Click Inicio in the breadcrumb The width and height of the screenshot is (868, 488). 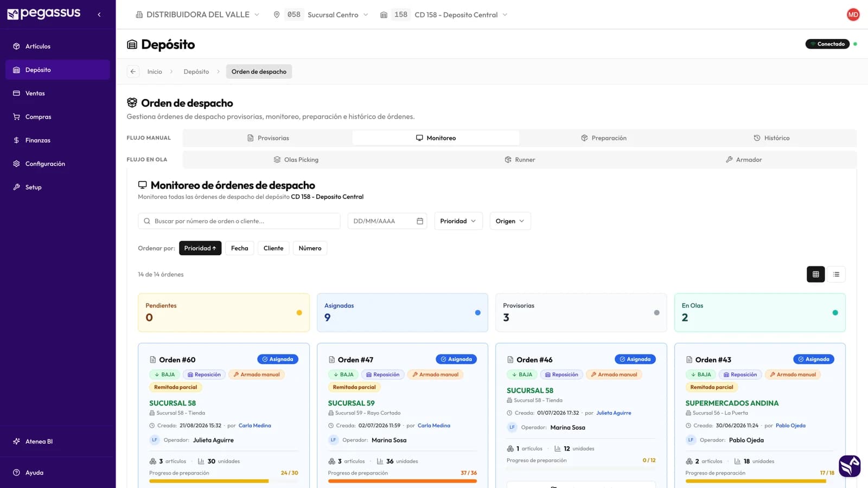(155, 72)
